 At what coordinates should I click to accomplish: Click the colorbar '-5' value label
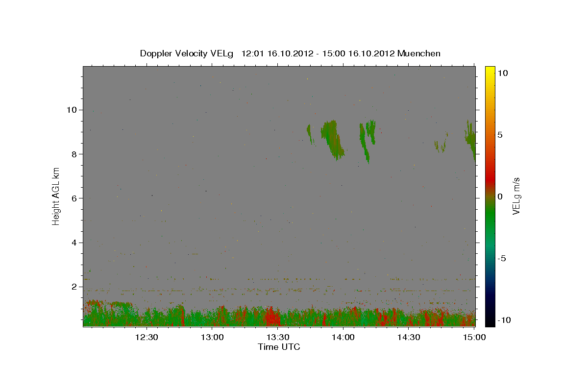click(x=502, y=258)
